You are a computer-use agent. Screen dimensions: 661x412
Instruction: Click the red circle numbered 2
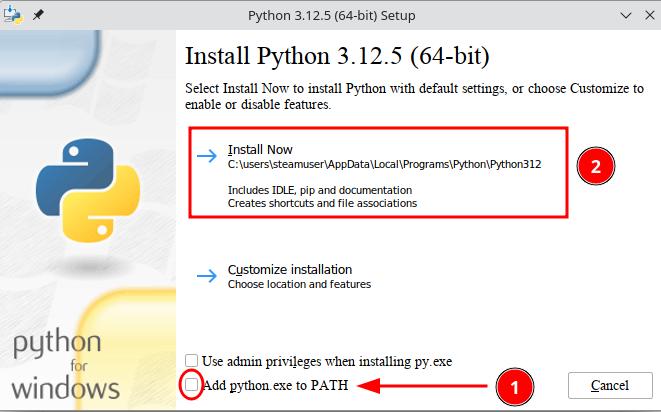[596, 167]
